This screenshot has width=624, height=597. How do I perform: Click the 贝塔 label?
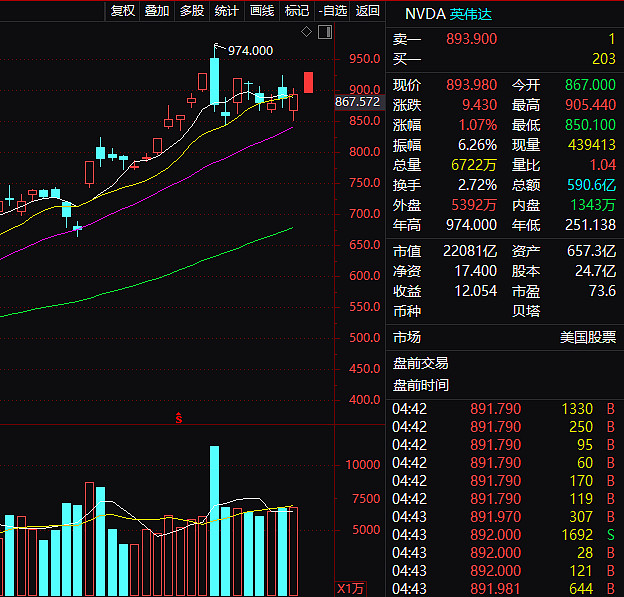526,311
